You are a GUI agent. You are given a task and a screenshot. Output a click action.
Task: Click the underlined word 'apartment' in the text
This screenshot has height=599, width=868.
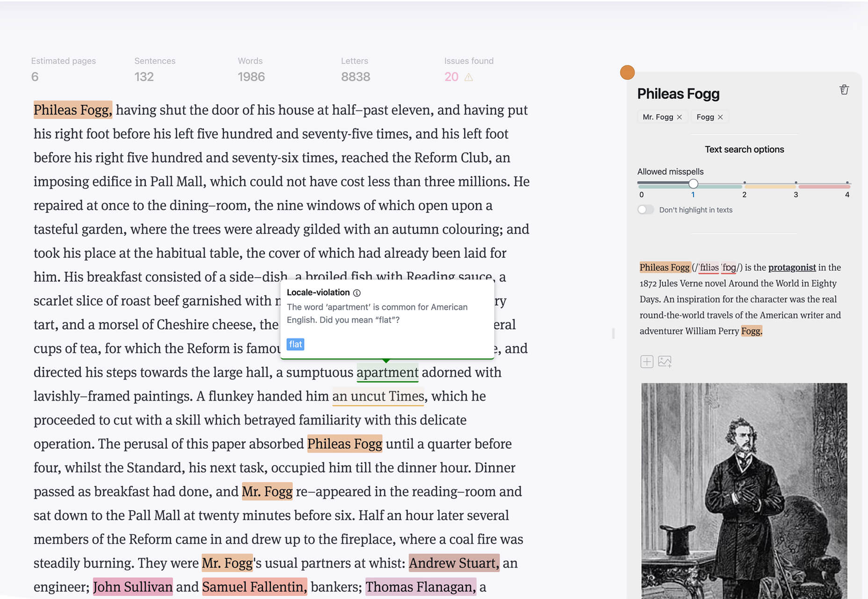(x=387, y=373)
